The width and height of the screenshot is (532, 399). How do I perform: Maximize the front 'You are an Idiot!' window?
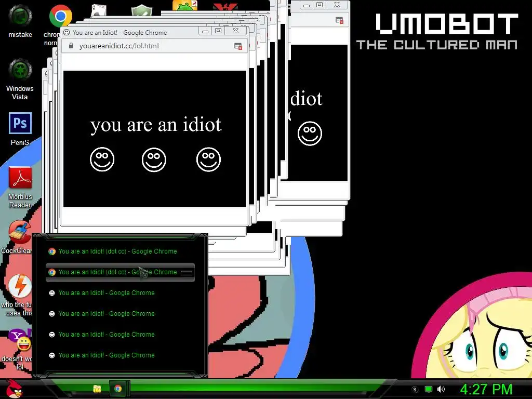pyautogui.click(x=218, y=31)
